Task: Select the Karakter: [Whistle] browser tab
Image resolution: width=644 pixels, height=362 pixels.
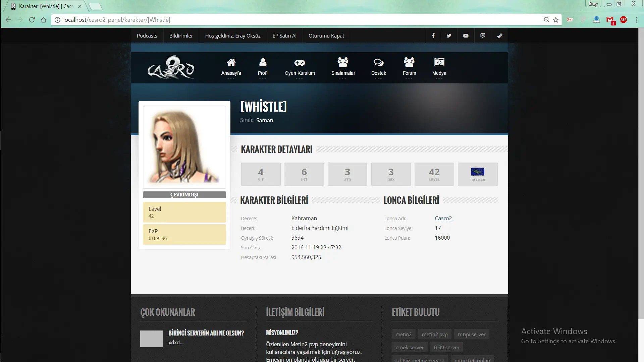Action: click(x=45, y=6)
